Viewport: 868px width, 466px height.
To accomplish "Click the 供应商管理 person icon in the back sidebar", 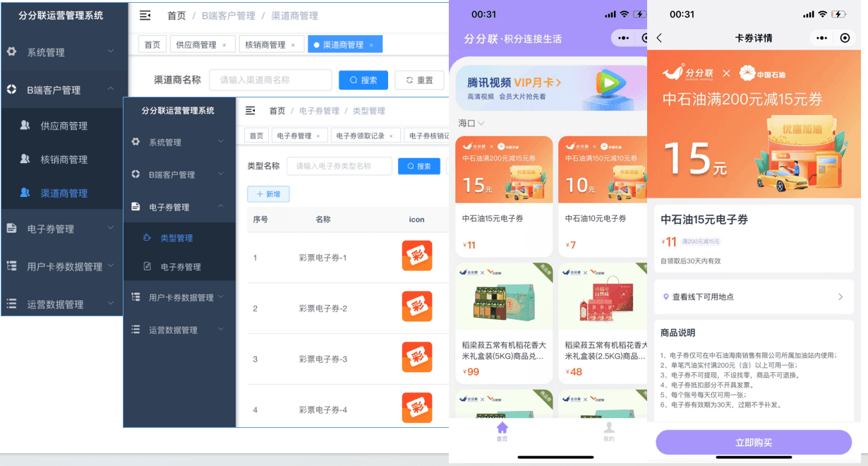I will click(25, 125).
